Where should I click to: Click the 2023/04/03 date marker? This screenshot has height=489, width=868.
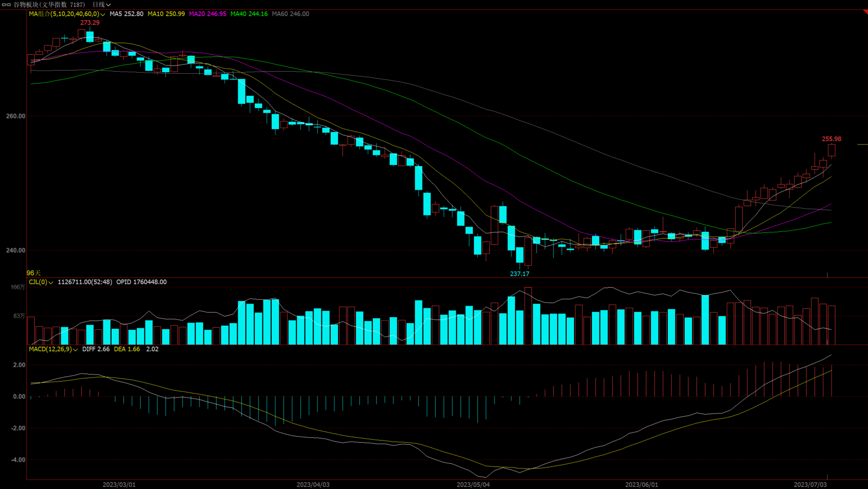click(x=313, y=485)
